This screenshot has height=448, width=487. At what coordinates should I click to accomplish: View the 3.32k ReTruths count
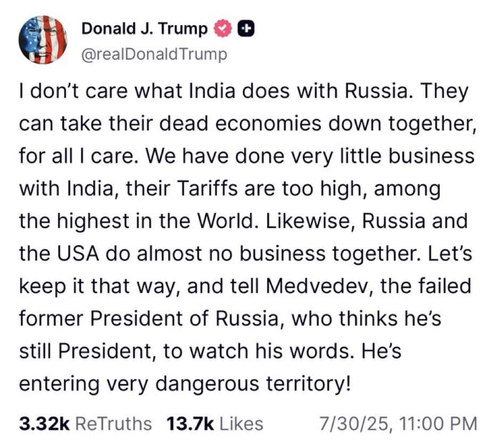[44, 423]
